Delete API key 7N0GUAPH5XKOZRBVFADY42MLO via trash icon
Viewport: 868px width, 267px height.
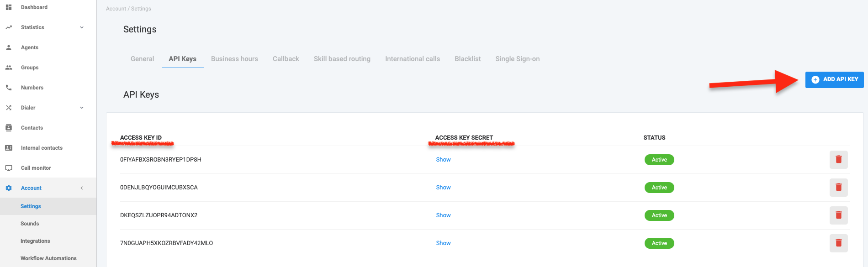point(839,243)
